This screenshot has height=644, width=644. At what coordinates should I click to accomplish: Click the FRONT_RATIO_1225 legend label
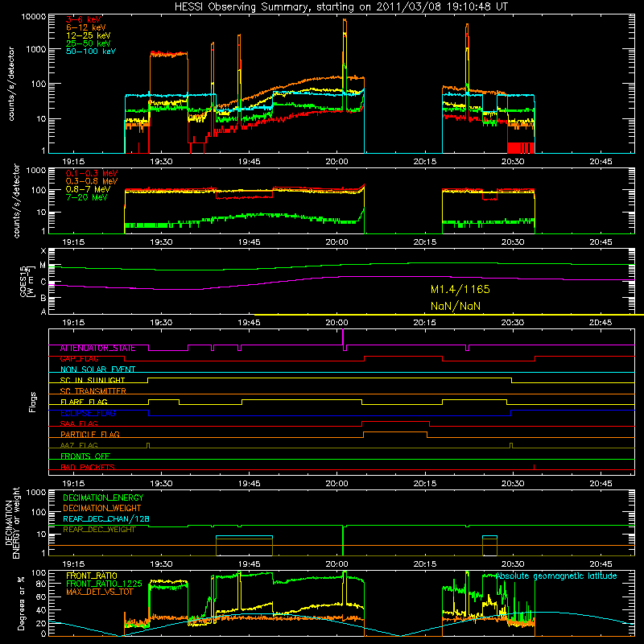pyautogui.click(x=104, y=584)
